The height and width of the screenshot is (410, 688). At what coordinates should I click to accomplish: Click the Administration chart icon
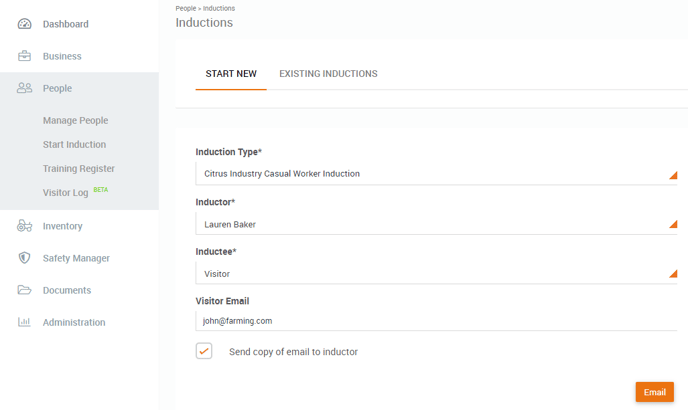pyautogui.click(x=24, y=322)
